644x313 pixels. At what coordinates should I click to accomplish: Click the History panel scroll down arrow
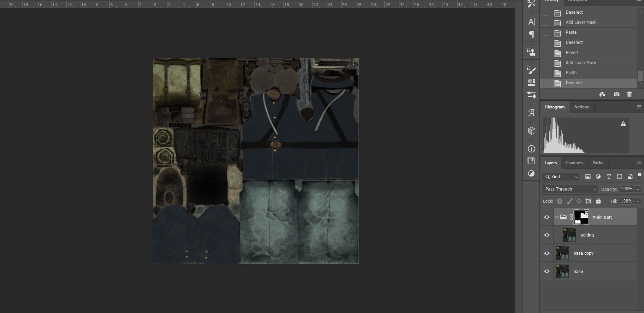pos(640,84)
